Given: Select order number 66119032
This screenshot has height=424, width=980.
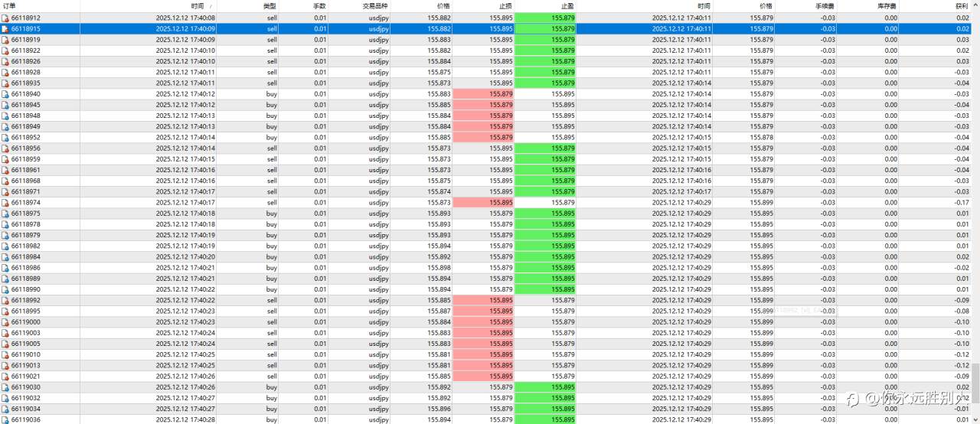Looking at the screenshot, I should tap(26, 398).
